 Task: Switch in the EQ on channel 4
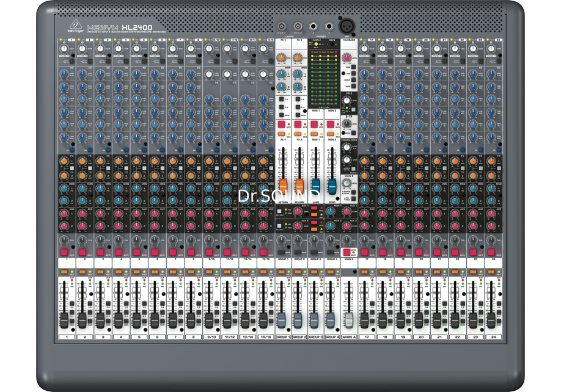click(x=126, y=150)
